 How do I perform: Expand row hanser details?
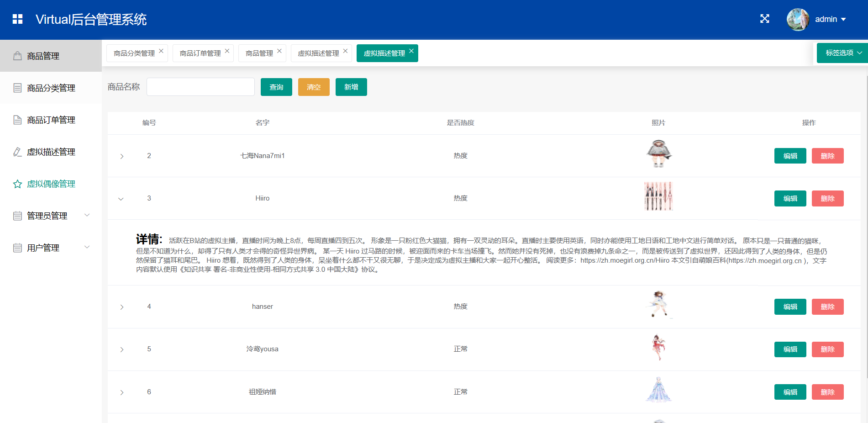point(121,307)
